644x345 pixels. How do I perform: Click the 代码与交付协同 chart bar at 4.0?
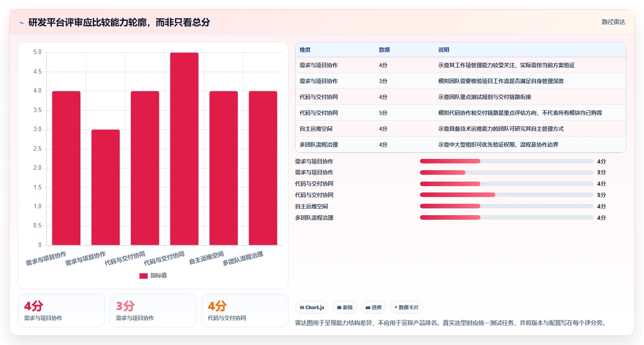point(145,168)
